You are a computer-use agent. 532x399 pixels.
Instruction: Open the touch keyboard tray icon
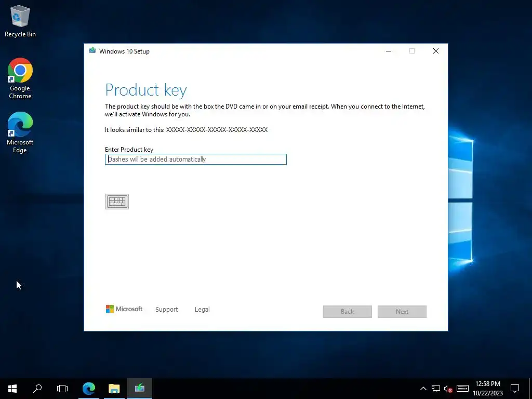point(462,389)
